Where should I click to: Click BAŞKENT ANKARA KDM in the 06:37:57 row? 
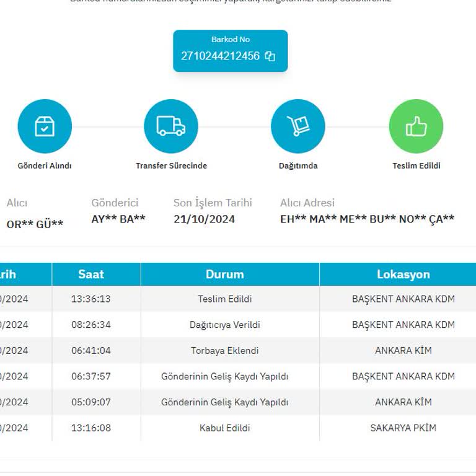pos(403,376)
